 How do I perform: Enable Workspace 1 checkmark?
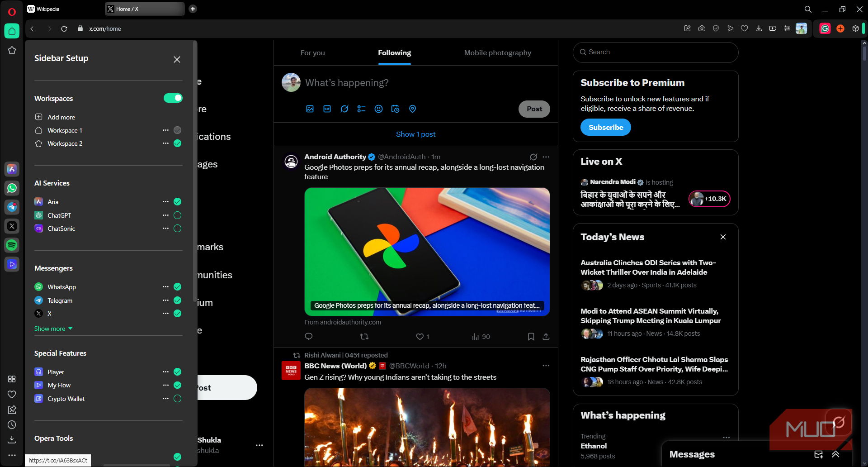point(178,130)
